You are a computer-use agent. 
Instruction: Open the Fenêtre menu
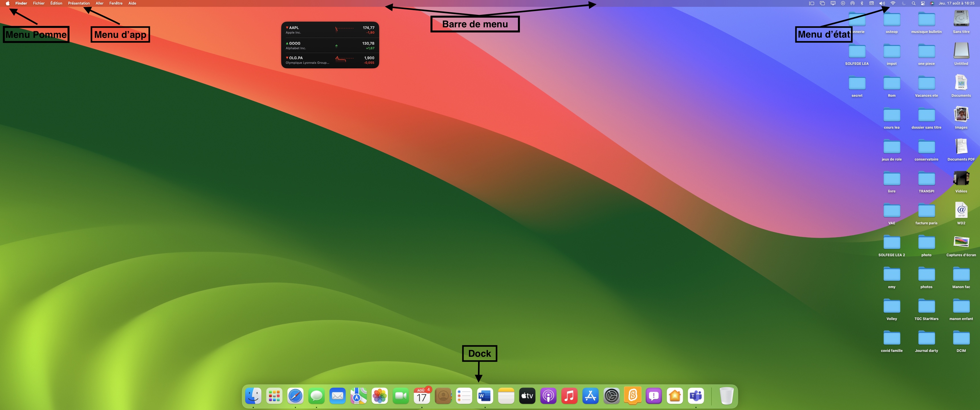click(116, 3)
